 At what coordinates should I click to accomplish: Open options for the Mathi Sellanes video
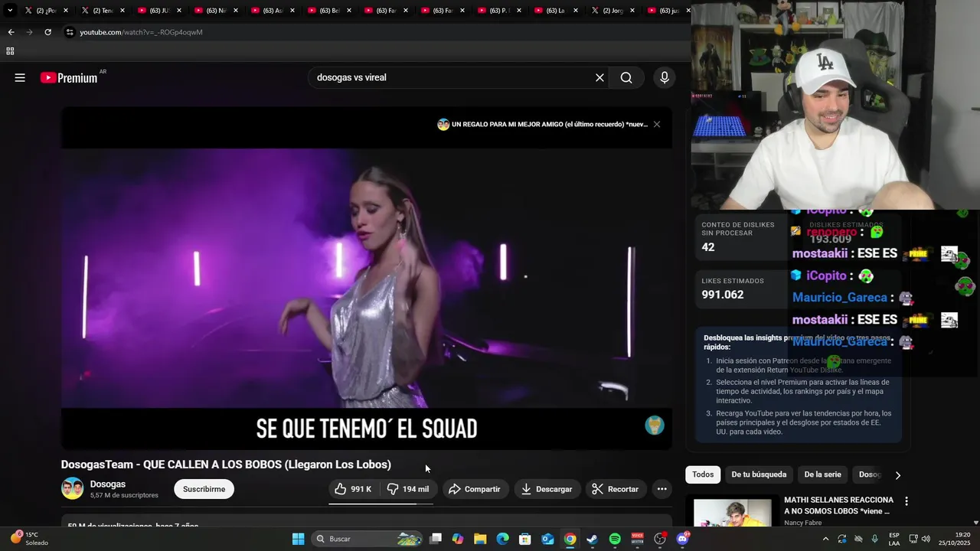(906, 501)
